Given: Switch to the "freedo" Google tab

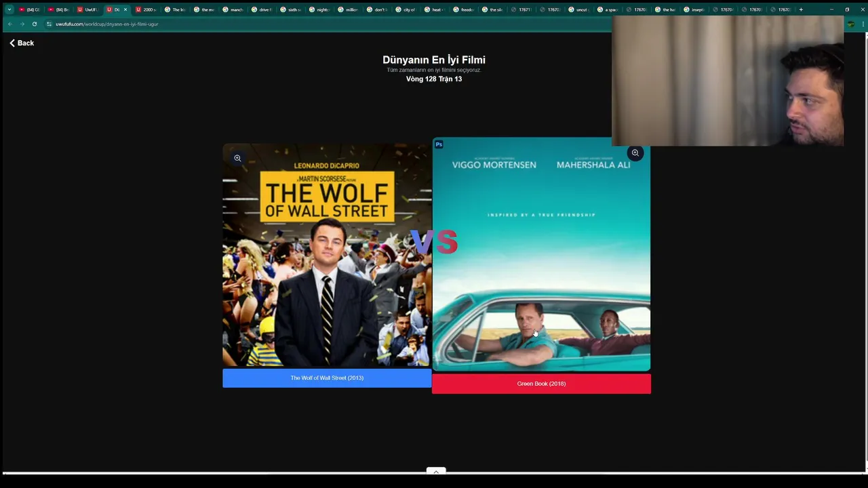Looking at the screenshot, I should (x=463, y=9).
